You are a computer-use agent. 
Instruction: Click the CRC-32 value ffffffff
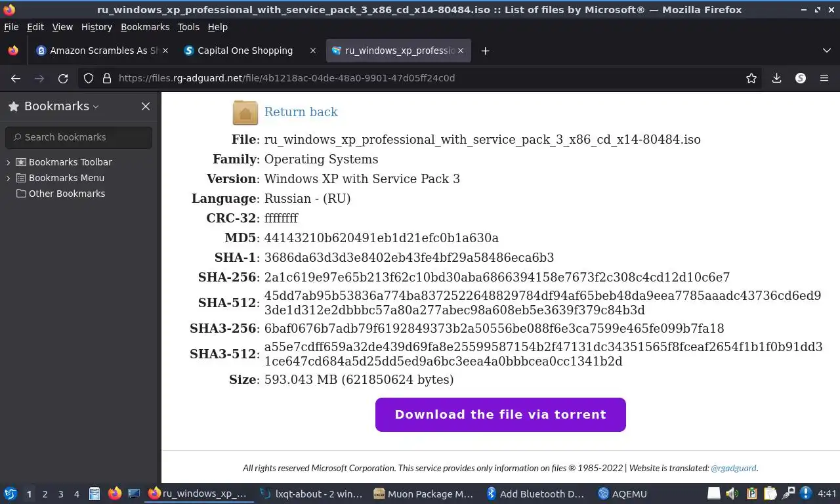(x=281, y=218)
